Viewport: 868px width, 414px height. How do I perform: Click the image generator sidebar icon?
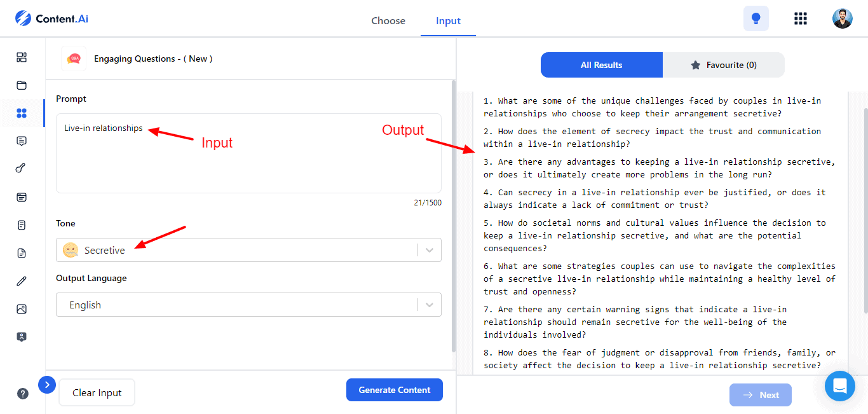tap(22, 309)
